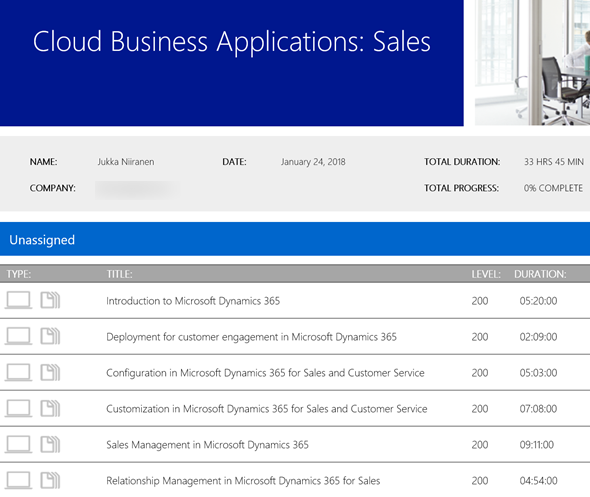Click the COMPANY: label
Image resolution: width=590 pixels, height=497 pixels.
(x=52, y=188)
